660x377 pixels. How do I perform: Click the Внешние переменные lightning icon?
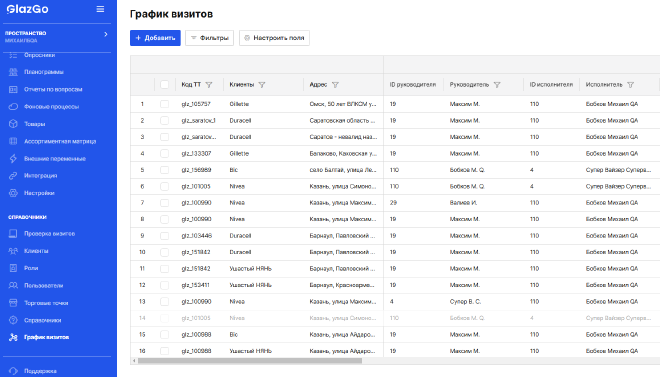point(13,158)
